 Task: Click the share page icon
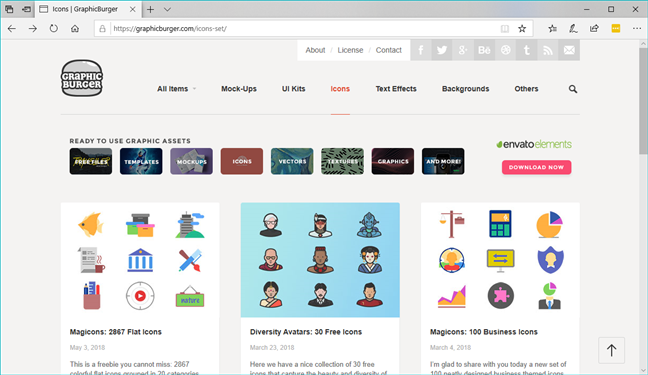(594, 29)
